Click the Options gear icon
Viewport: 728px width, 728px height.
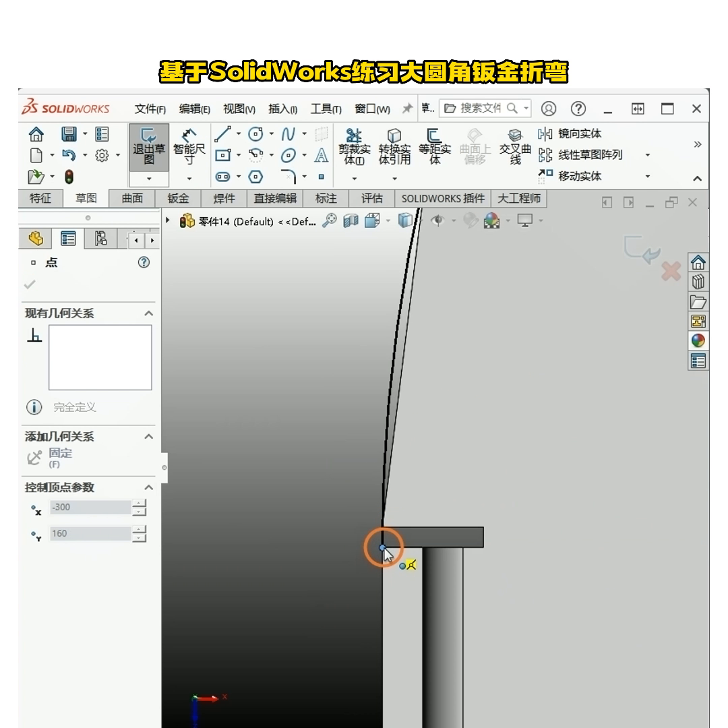102,155
